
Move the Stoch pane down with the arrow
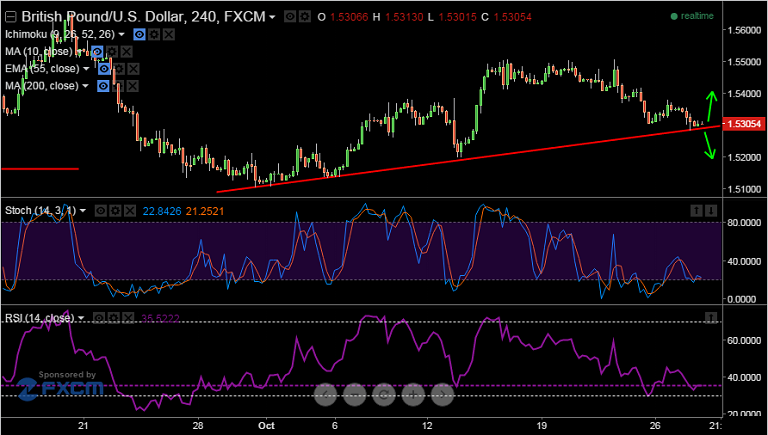(711, 211)
